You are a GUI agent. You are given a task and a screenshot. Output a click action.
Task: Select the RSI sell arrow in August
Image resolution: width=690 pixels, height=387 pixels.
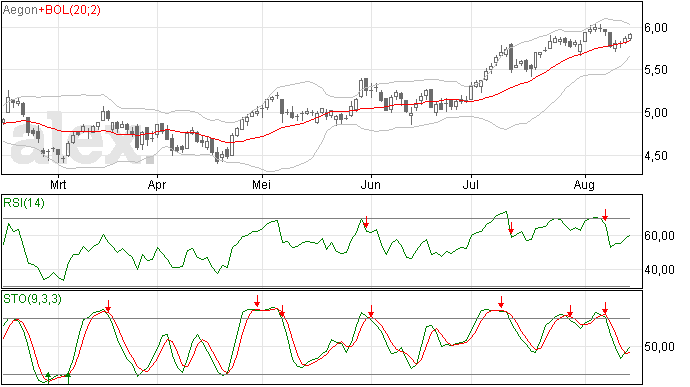pos(605,215)
